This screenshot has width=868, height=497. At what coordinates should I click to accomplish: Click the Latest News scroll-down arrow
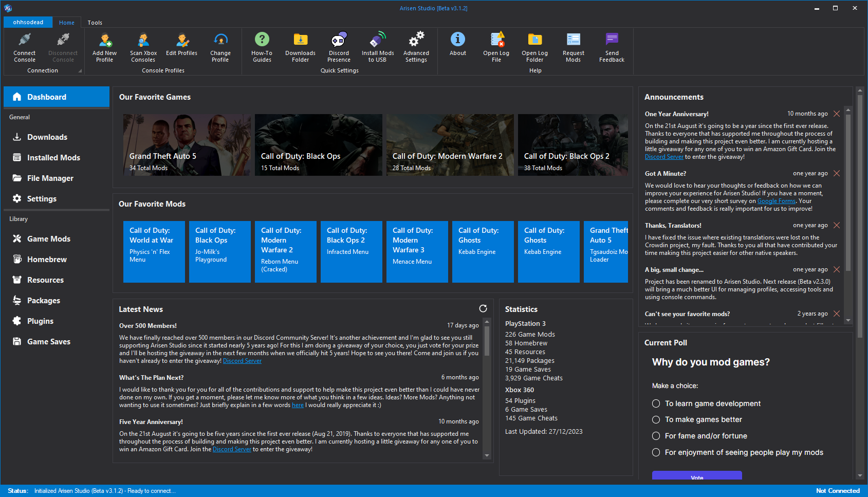(x=487, y=455)
